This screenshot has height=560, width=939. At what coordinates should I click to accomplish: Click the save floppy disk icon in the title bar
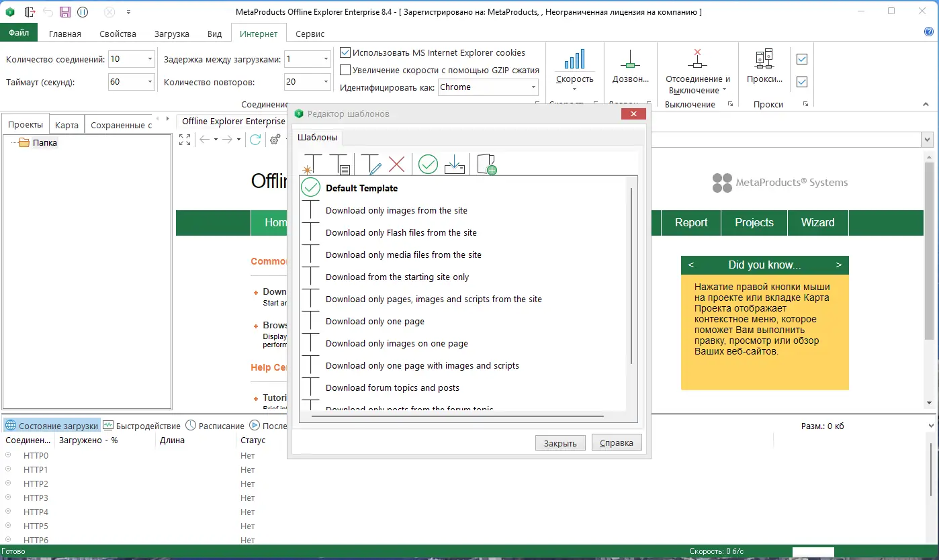65,12
